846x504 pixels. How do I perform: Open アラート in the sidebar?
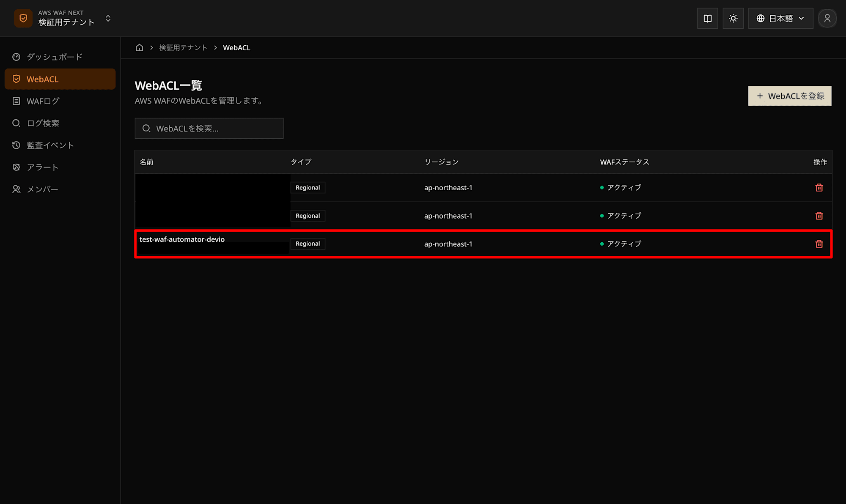tap(60, 167)
